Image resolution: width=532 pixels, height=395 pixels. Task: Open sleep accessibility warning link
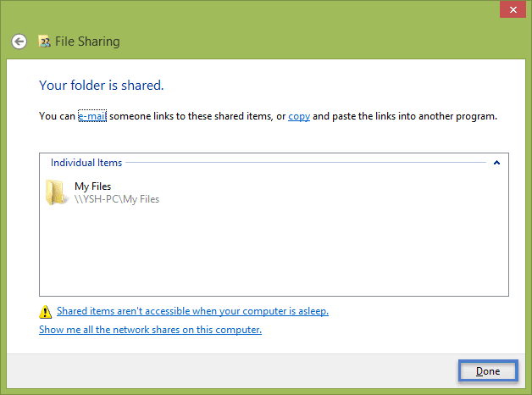coord(192,311)
